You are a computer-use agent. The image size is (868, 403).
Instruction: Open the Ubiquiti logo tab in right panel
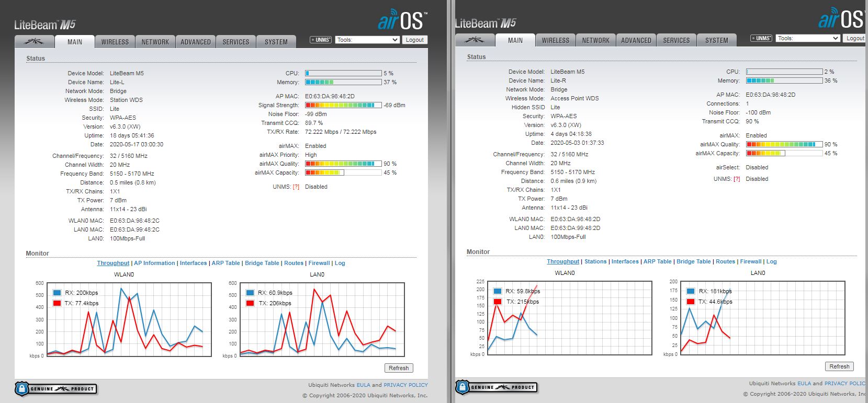click(475, 40)
